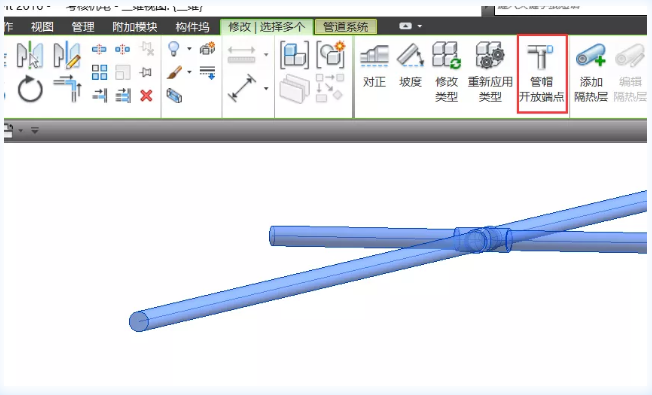The width and height of the screenshot is (652, 395).
Task: Select Trim/Extend Multiple Elements tool
Action: [x=123, y=96]
